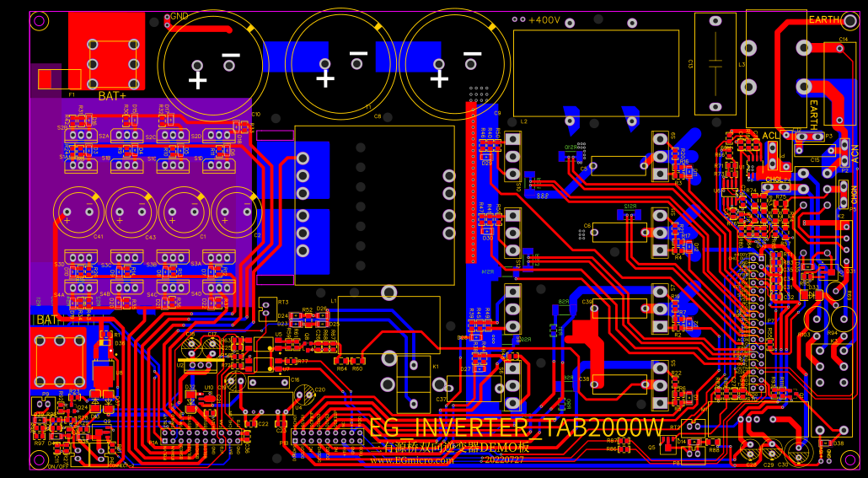Image resolution: width=868 pixels, height=478 pixels.
Task: Click the BAT+ terminal label
Action: coord(112,96)
